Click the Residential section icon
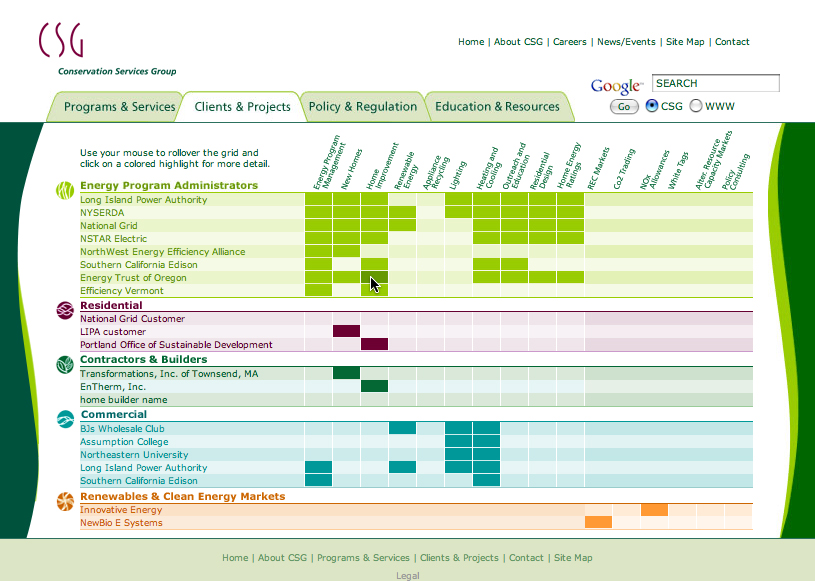 (65, 310)
